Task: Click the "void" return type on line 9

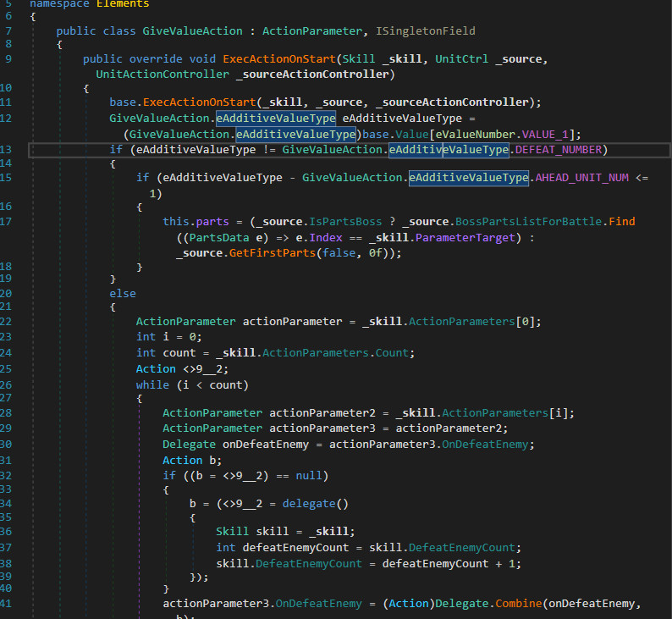Action: pos(203,59)
